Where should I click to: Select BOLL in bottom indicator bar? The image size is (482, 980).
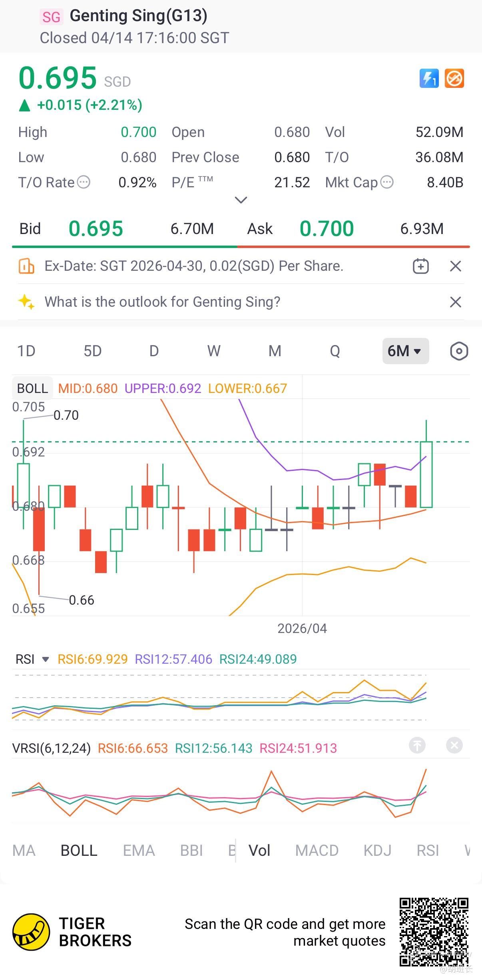click(x=79, y=851)
